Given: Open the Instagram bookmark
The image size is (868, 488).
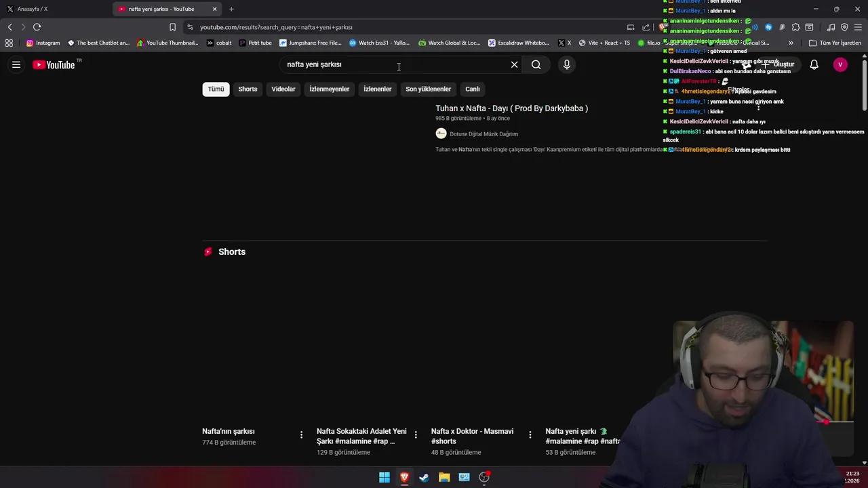Looking at the screenshot, I should 43,43.
